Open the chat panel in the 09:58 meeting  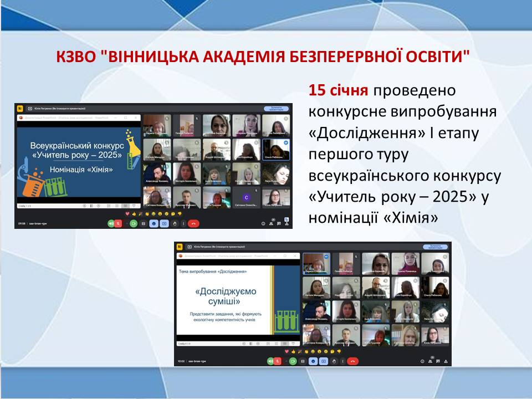(279, 223)
